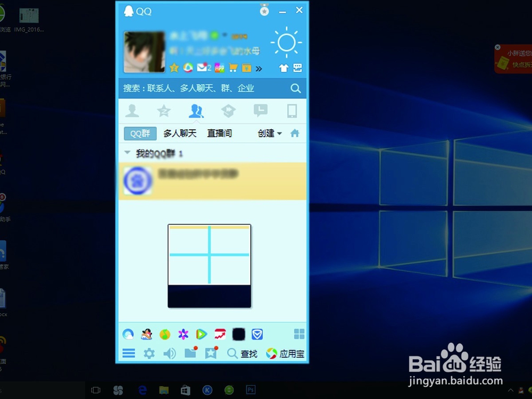Click the search magnifier icon
The height and width of the screenshot is (399, 532).
pyautogui.click(x=295, y=88)
